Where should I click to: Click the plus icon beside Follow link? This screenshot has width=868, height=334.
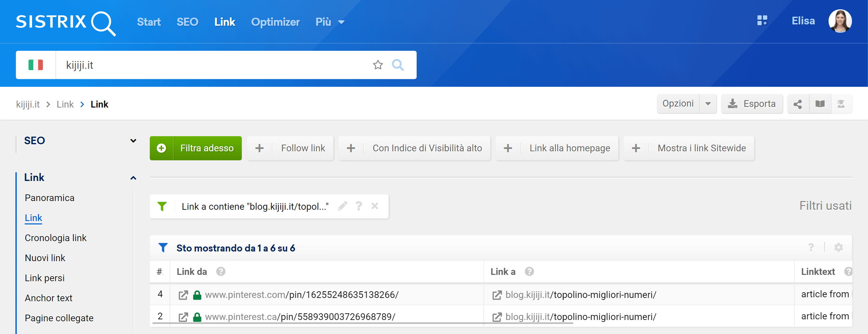coord(259,148)
